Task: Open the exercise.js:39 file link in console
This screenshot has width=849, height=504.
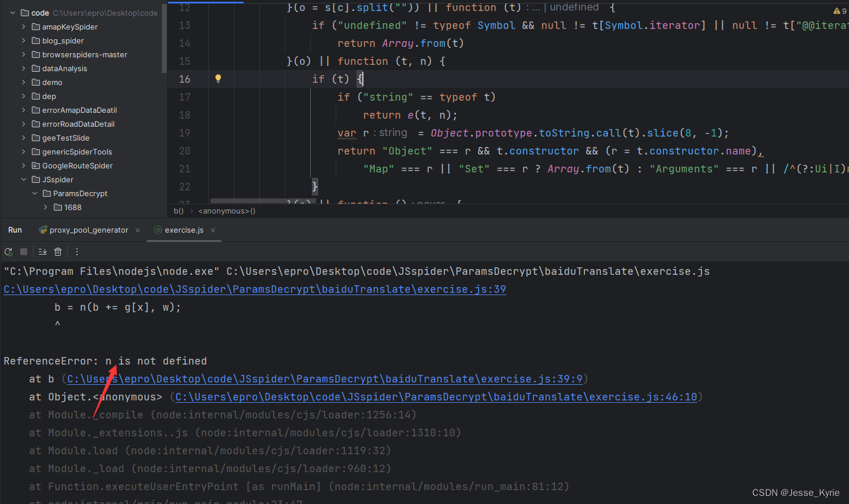Action: click(255, 289)
